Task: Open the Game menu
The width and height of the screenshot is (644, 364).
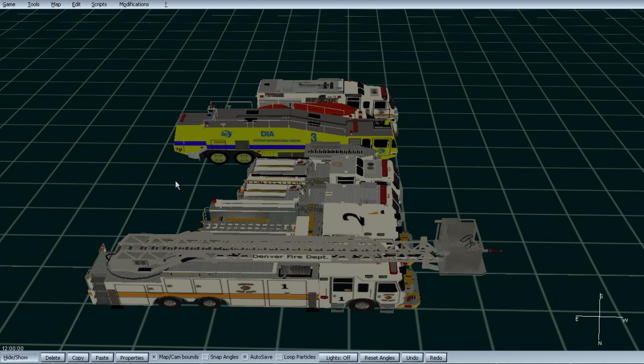Action: pyautogui.click(x=9, y=4)
